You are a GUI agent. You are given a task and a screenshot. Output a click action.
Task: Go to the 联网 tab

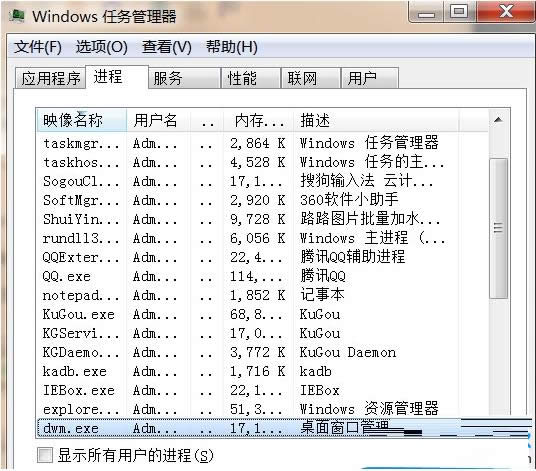point(310,78)
